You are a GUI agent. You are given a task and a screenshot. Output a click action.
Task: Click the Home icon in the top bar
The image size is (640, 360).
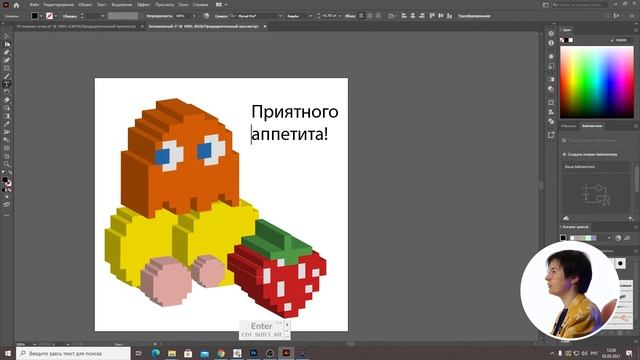[x=16, y=5]
